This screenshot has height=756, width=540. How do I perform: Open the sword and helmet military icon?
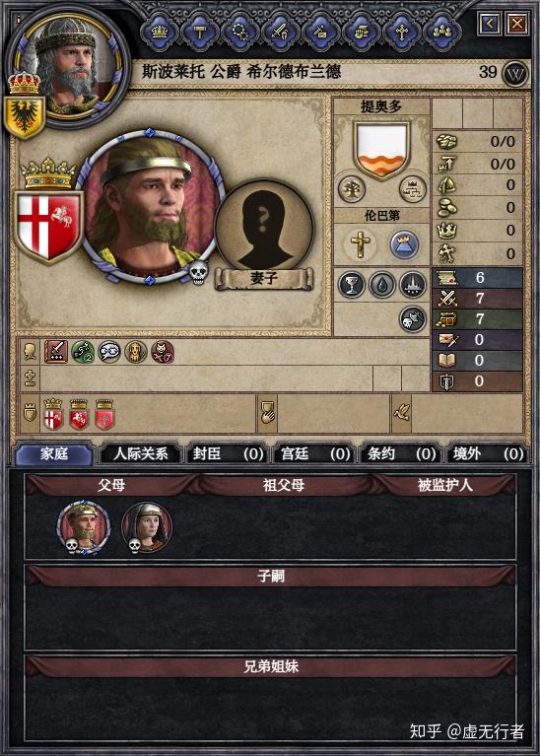[x=280, y=32]
